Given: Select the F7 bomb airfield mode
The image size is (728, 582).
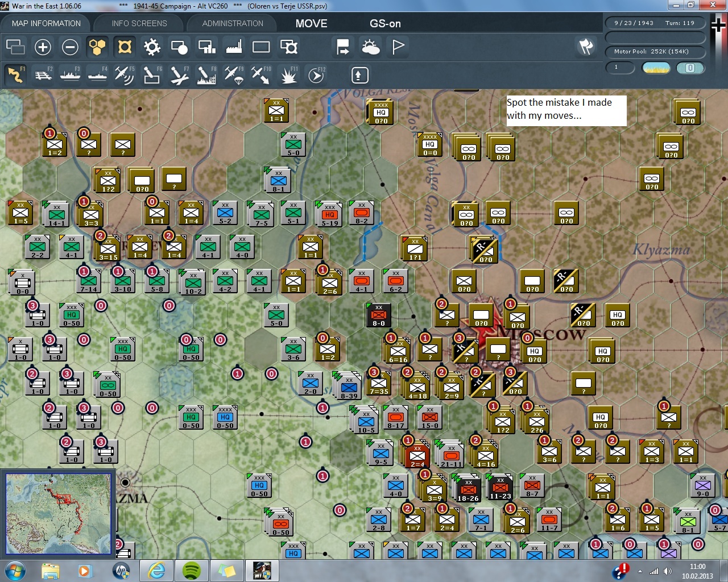Looking at the screenshot, I should (x=179, y=74).
